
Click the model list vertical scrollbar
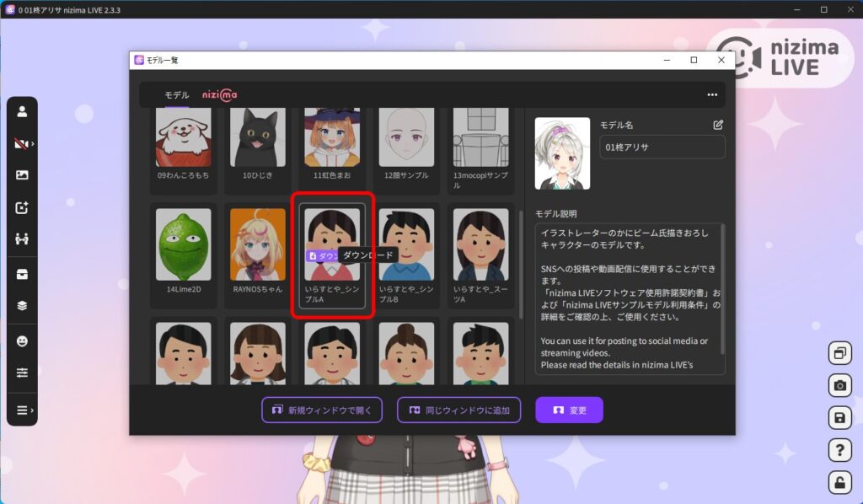521,264
